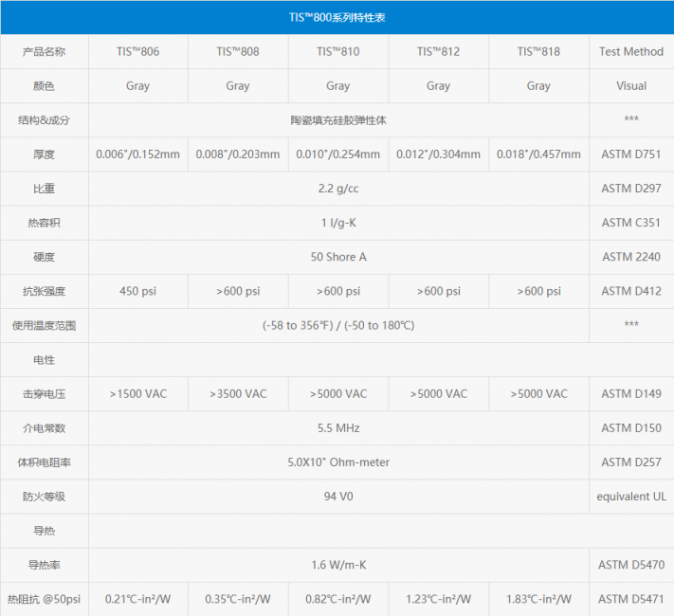Screen dimensions: 674x616
Task: Click the 2.2 g/cc specific gravity value
Action: (x=338, y=189)
